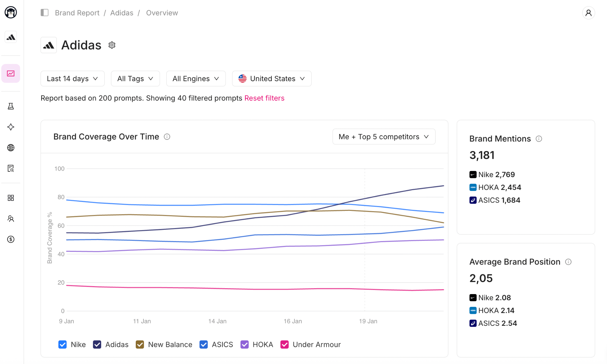
Task: Open the globe icon in sidebar
Action: click(11, 147)
